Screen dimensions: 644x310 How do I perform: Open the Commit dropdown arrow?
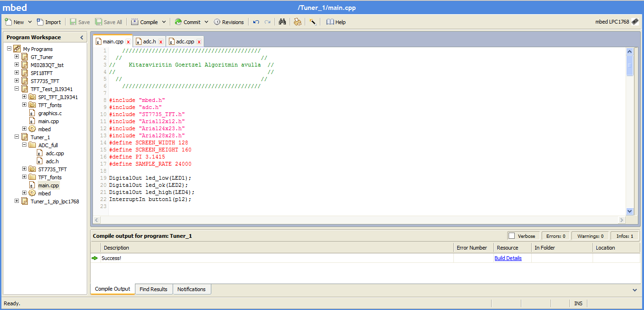[206, 22]
